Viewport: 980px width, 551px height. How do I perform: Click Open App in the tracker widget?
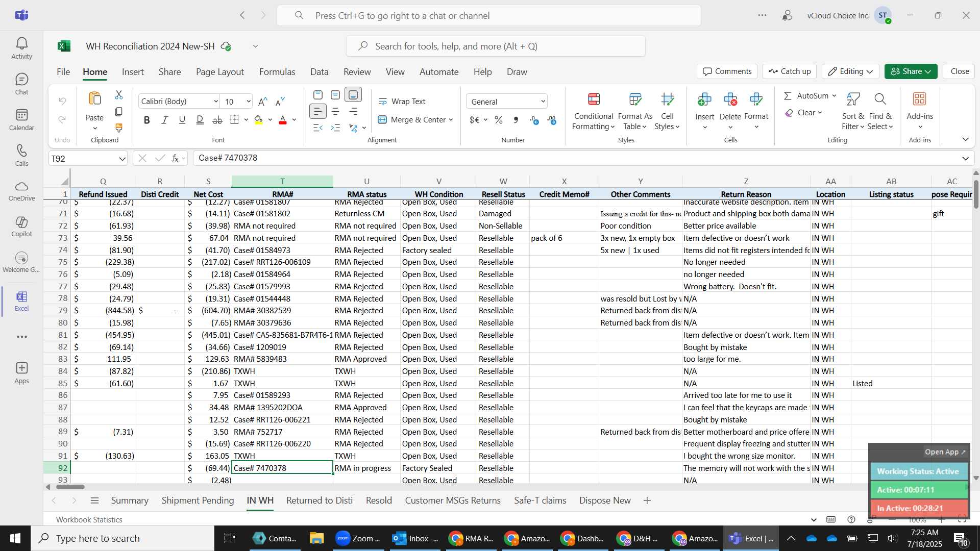click(x=945, y=452)
